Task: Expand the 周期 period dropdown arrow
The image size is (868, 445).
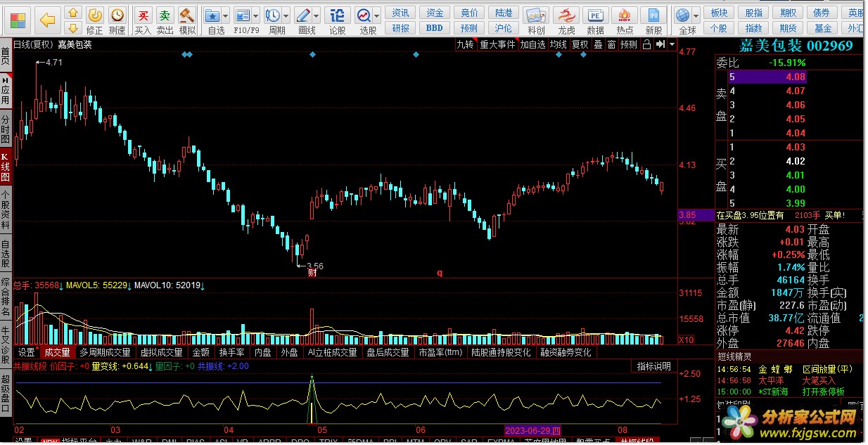Action: point(286,15)
